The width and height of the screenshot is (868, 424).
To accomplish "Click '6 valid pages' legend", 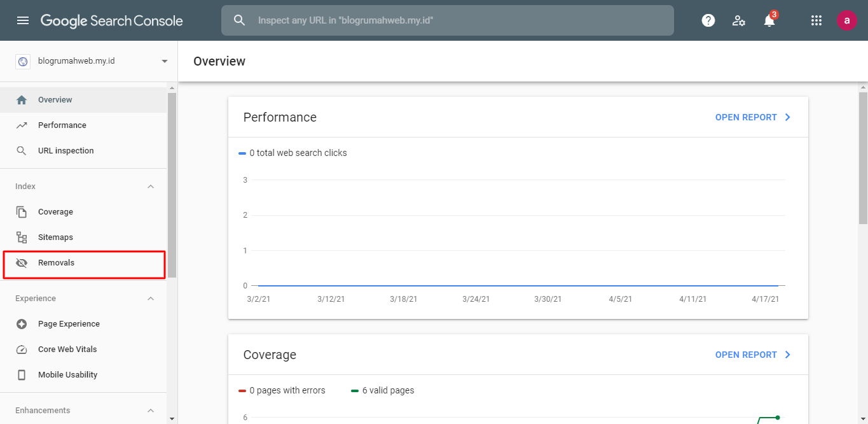I will click(x=382, y=390).
